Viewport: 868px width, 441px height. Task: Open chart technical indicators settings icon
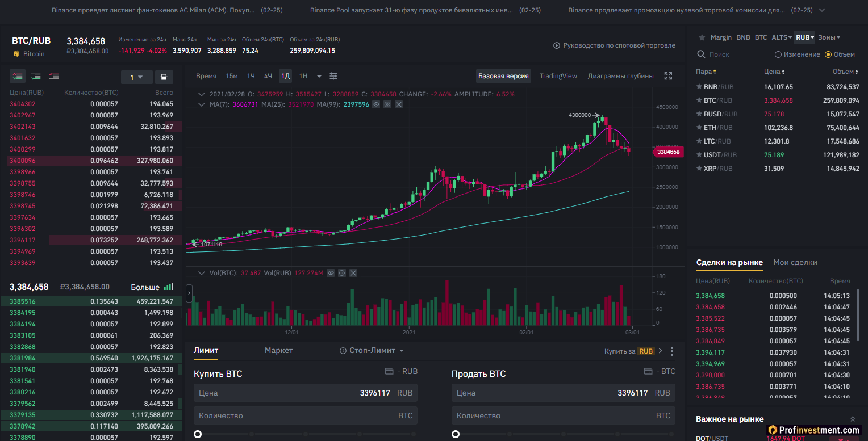(x=333, y=76)
